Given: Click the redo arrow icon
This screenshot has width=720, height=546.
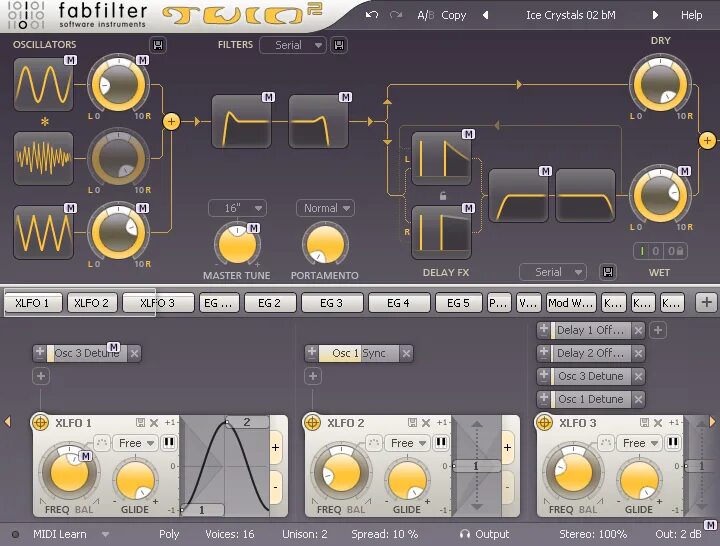Looking at the screenshot, I should pyautogui.click(x=396, y=15).
